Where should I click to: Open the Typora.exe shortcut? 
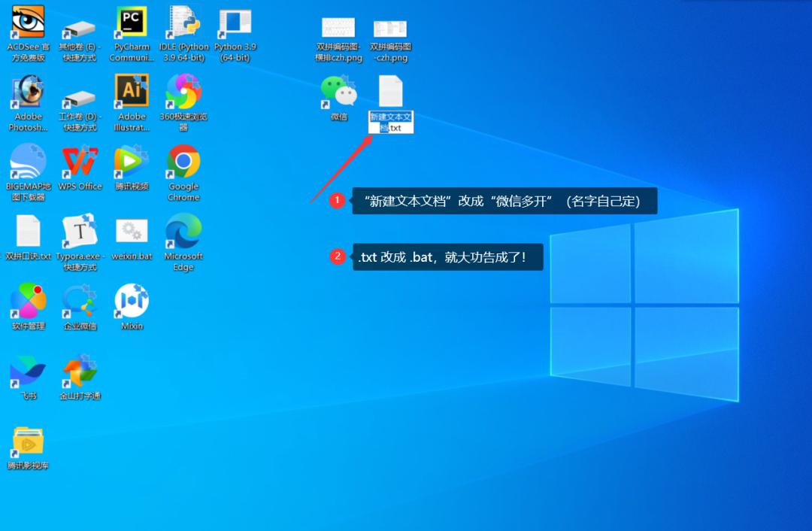(80, 229)
